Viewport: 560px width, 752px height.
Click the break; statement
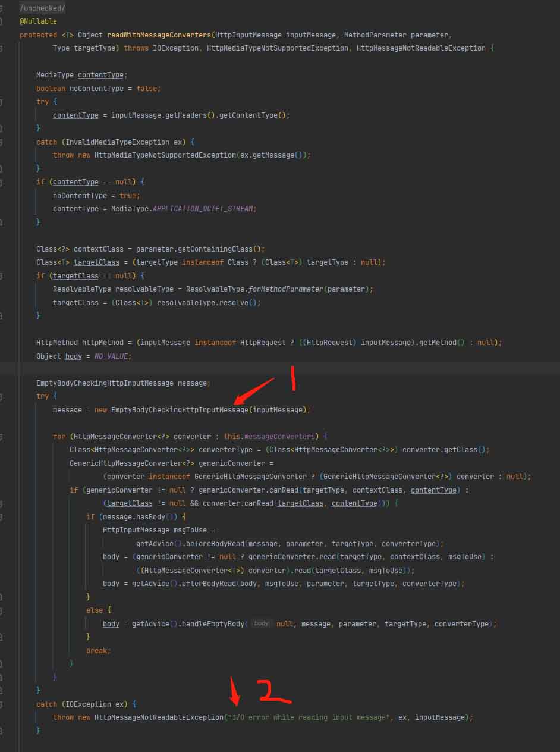pos(99,651)
